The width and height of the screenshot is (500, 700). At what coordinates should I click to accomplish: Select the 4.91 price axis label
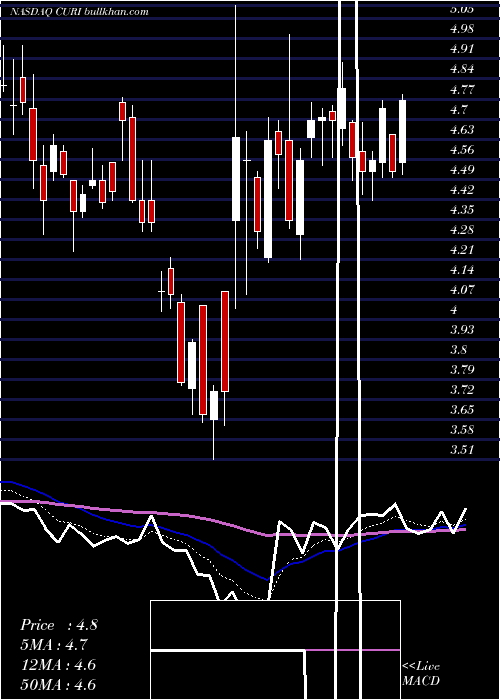[x=462, y=49]
